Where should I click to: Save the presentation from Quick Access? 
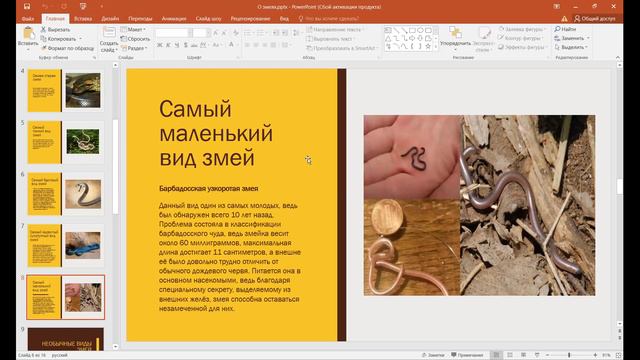[x=27, y=7]
